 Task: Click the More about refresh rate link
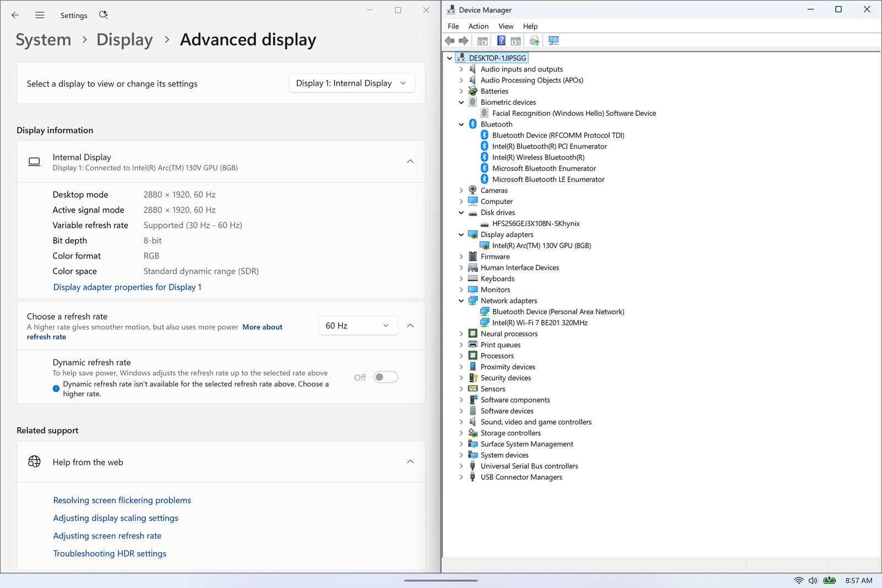[x=262, y=327]
